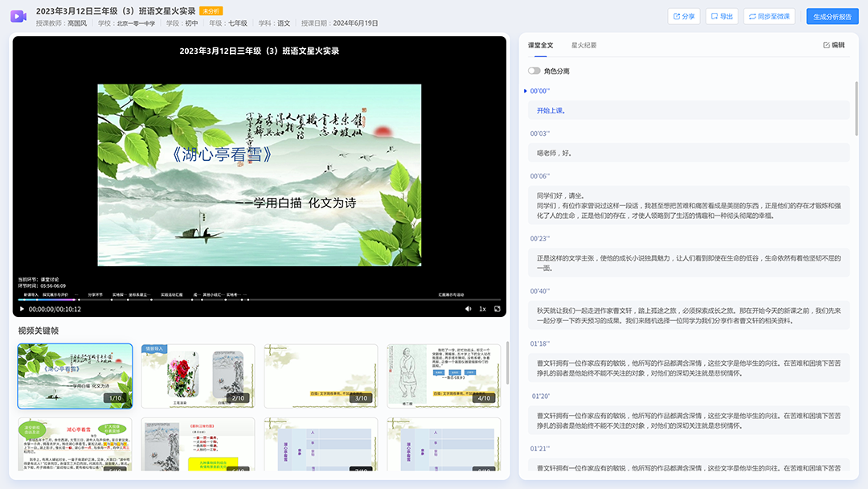Select keyframe thumbnail 2/10
The image size is (868, 489).
pos(198,376)
